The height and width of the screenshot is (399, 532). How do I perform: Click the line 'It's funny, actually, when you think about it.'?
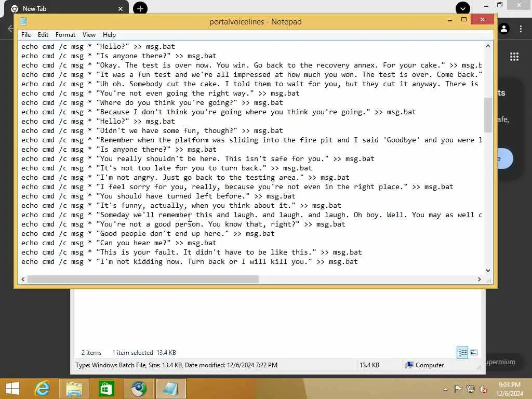[x=181, y=206]
